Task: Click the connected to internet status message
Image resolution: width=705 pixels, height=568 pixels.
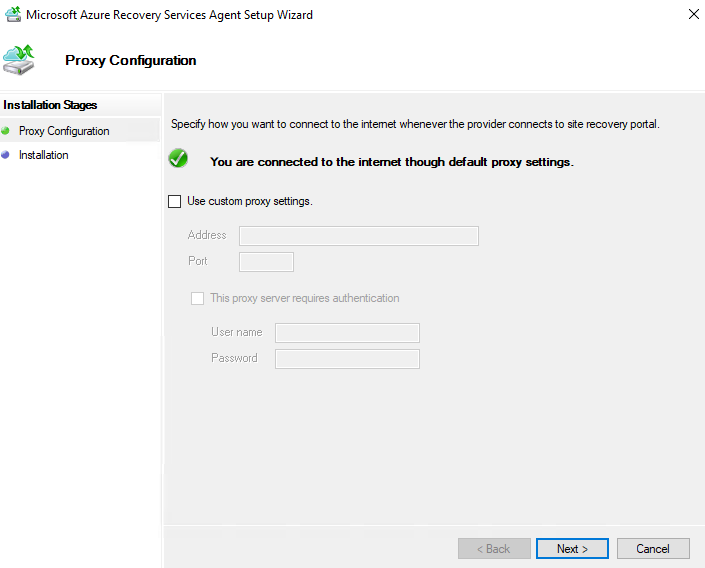Action: coord(392,162)
